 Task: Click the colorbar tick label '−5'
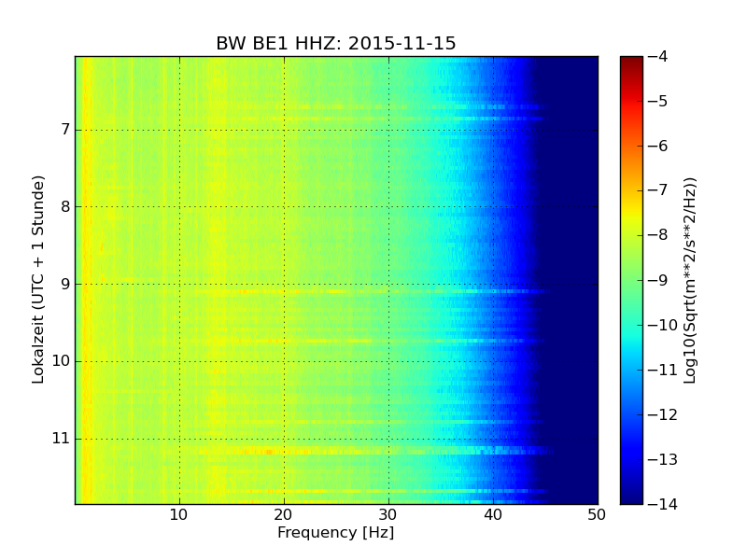(657, 102)
